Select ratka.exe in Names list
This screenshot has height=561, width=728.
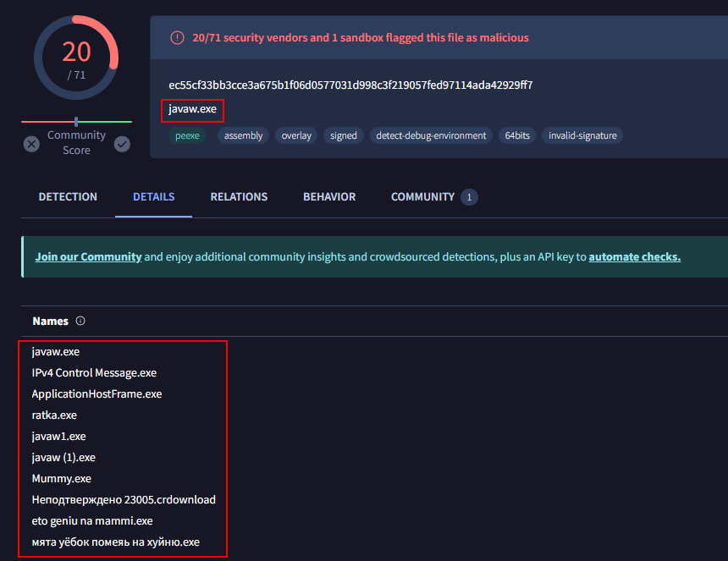click(54, 415)
